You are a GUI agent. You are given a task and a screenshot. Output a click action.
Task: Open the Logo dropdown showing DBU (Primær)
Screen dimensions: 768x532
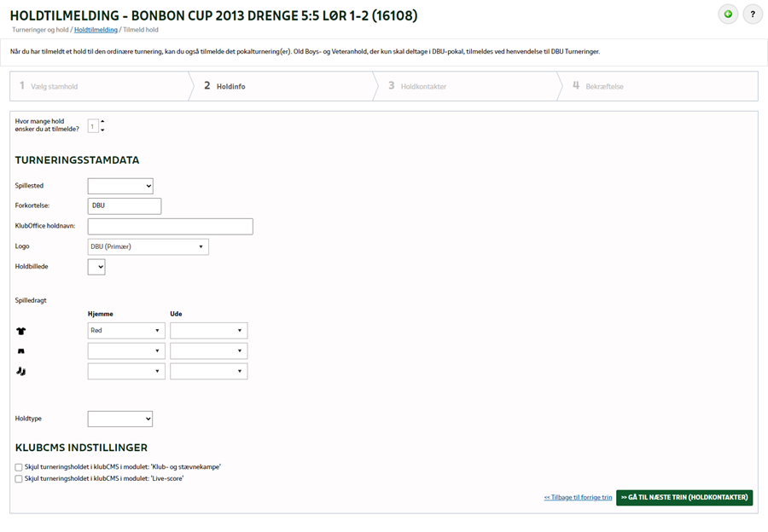[148, 246]
